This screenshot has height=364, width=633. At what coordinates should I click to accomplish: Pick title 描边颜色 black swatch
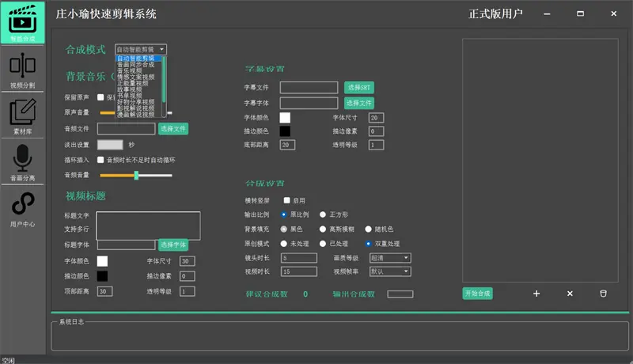[102, 276]
